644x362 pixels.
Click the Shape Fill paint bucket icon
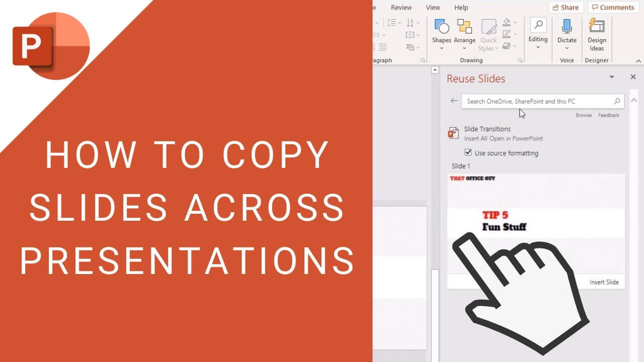507,22
